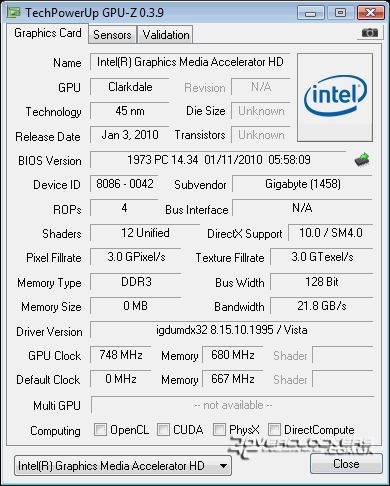Screen dimensions: 390x486
Task: Click the empty Shader field in GPU Clock row
Action: 343,355
